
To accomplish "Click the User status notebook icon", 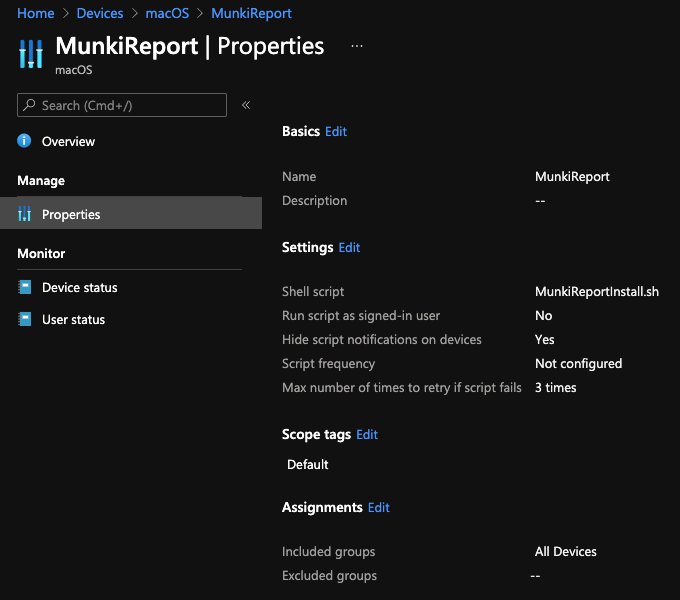I will point(25,319).
